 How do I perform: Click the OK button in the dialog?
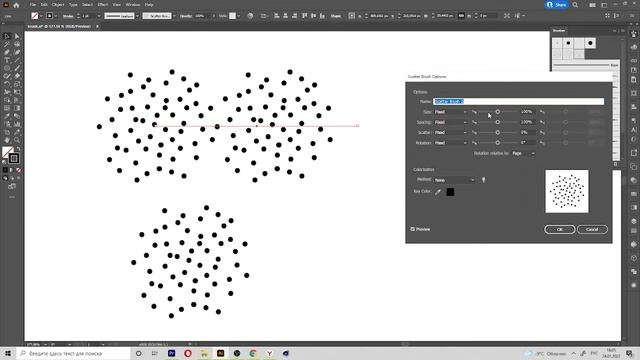coord(560,229)
